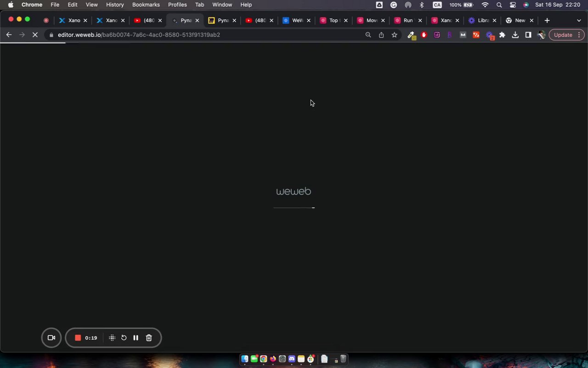
Task: Open the File menu
Action: click(x=55, y=5)
